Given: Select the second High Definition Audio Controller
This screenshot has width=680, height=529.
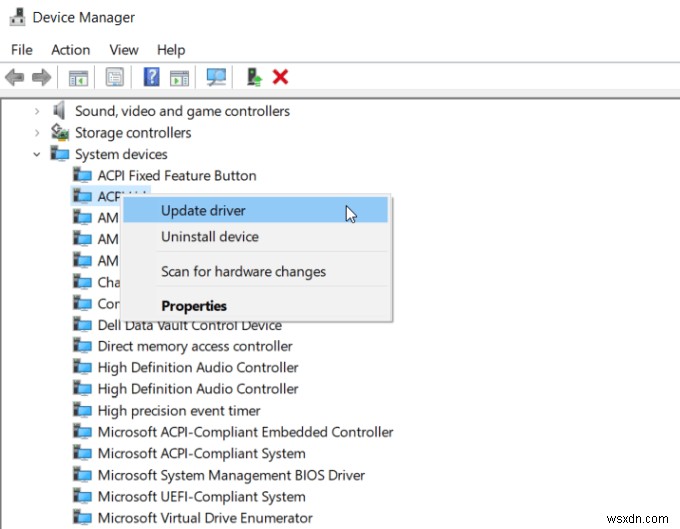Looking at the screenshot, I should click(198, 389).
